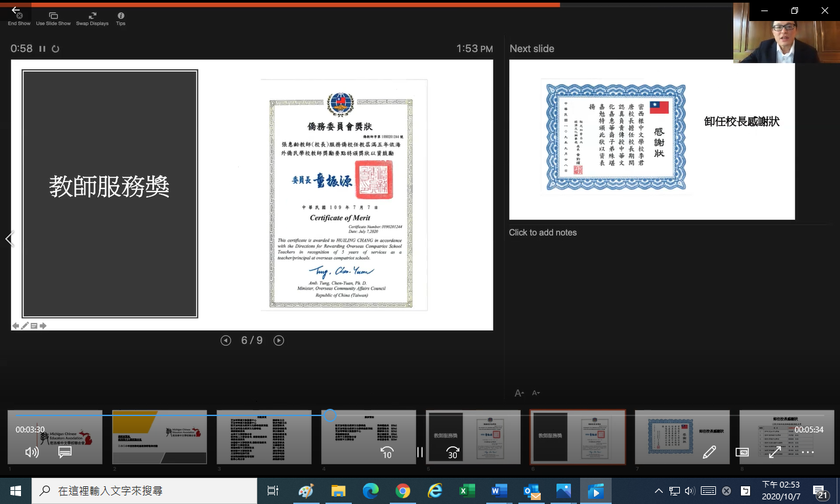Open File Explorer from taskbar
840x504 pixels.
[x=338, y=491]
